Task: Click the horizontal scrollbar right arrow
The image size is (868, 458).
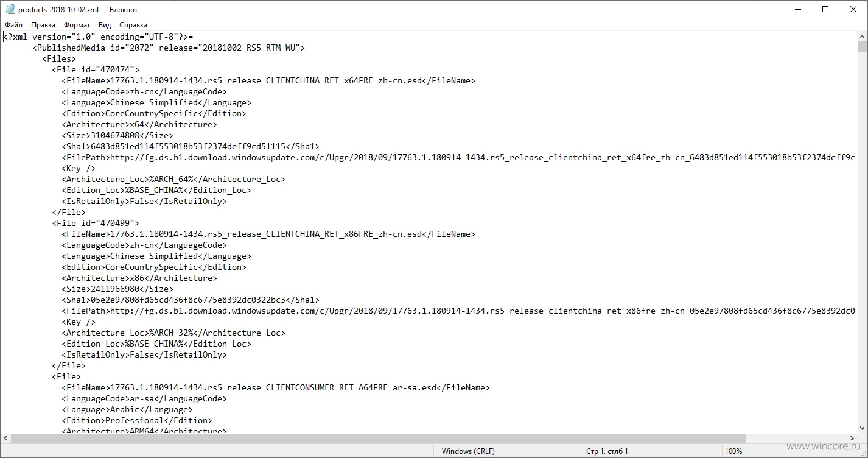Action: [852, 439]
